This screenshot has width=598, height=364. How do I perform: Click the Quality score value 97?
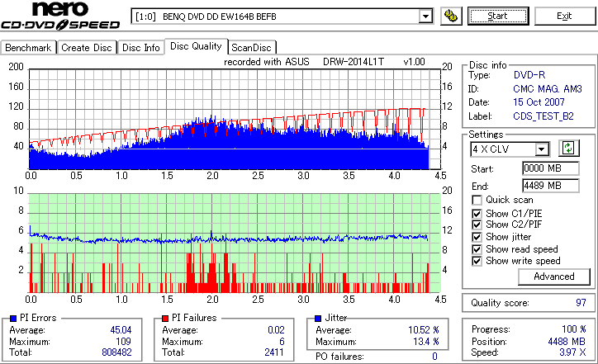tap(581, 303)
